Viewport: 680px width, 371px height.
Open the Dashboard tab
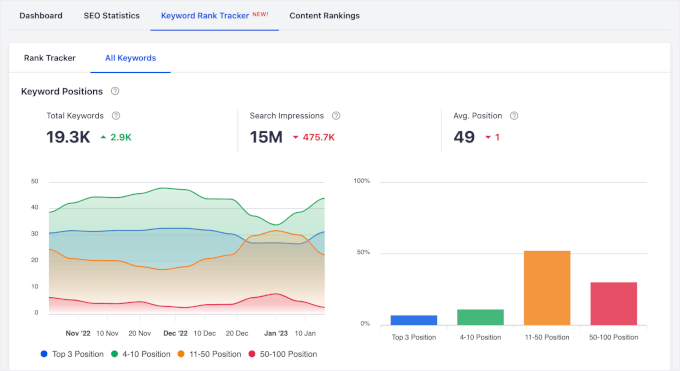click(41, 16)
